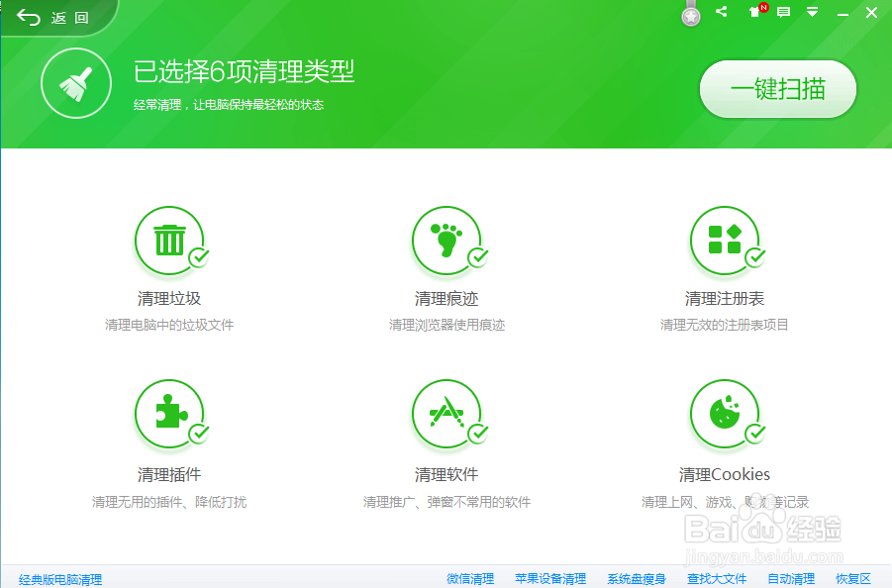Click the puzzle piece icon for 清理插件
Image resolution: width=892 pixels, height=588 pixels.
click(x=170, y=414)
